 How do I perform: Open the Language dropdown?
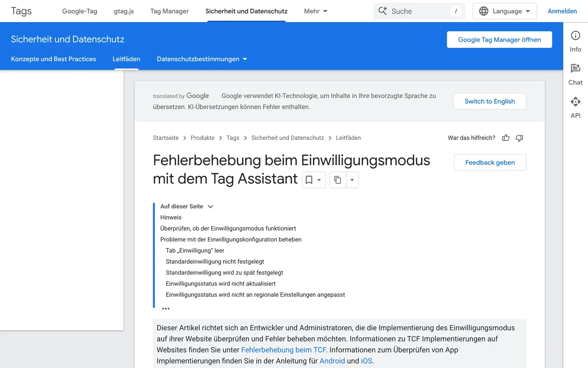pyautogui.click(x=505, y=11)
